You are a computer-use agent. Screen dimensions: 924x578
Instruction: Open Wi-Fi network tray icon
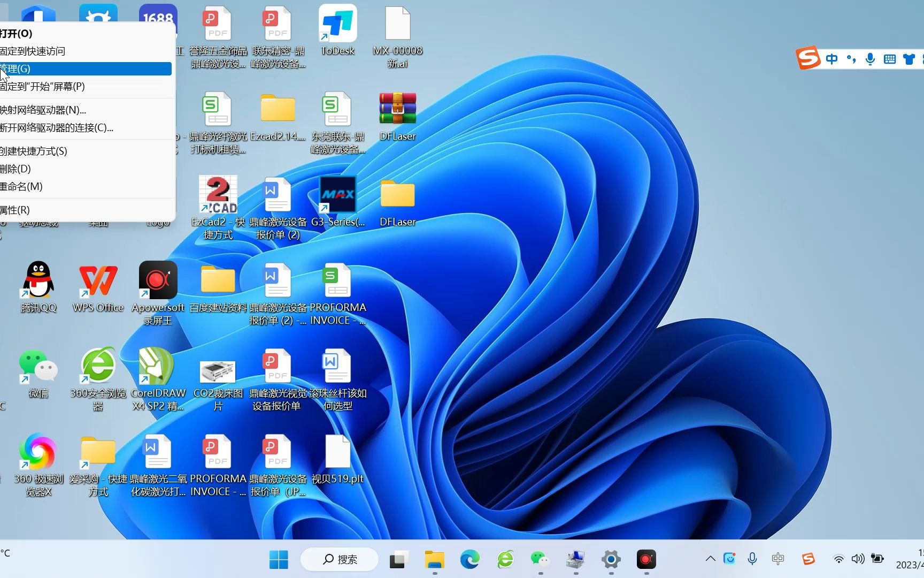838,559
